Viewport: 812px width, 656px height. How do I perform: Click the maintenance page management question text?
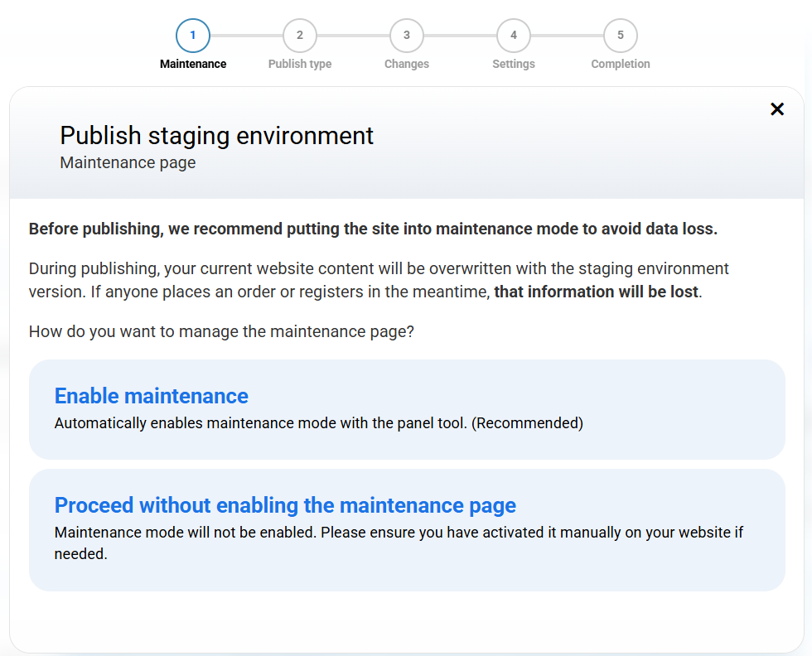[x=221, y=332]
